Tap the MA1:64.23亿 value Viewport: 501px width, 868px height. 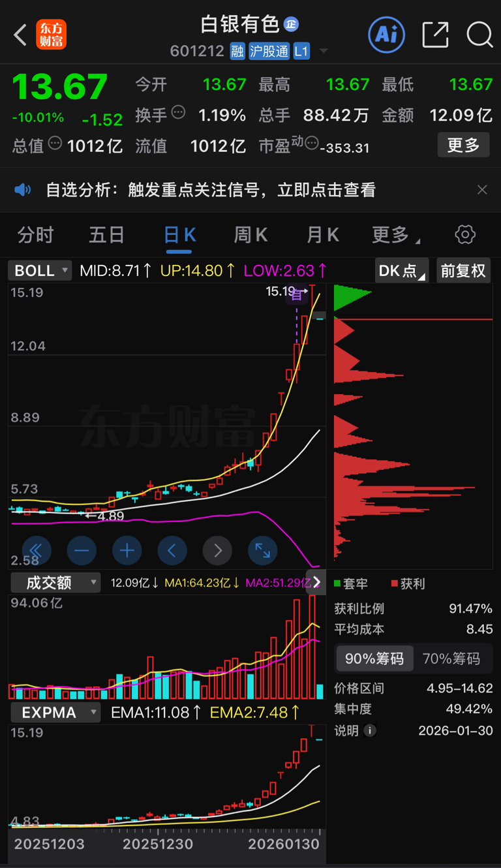tap(202, 583)
